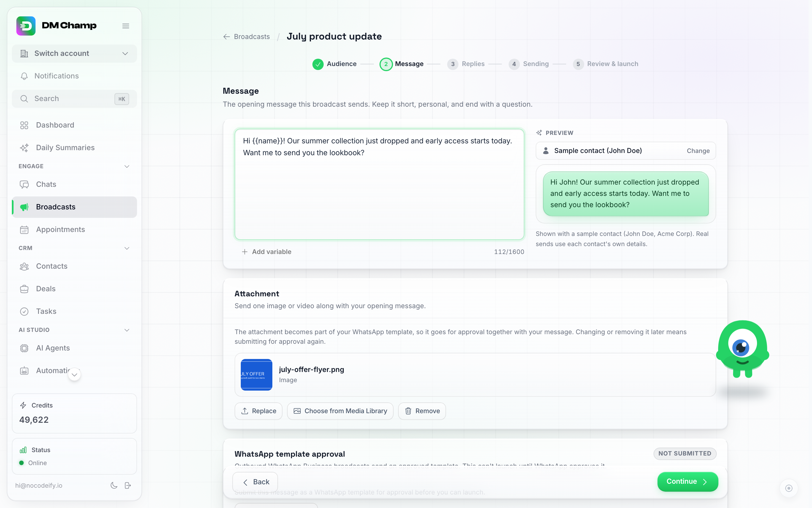Click Add variable below the message

point(266,252)
